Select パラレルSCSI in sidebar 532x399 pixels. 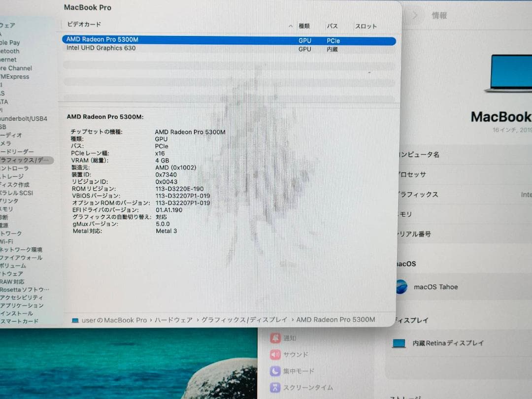tap(17, 193)
